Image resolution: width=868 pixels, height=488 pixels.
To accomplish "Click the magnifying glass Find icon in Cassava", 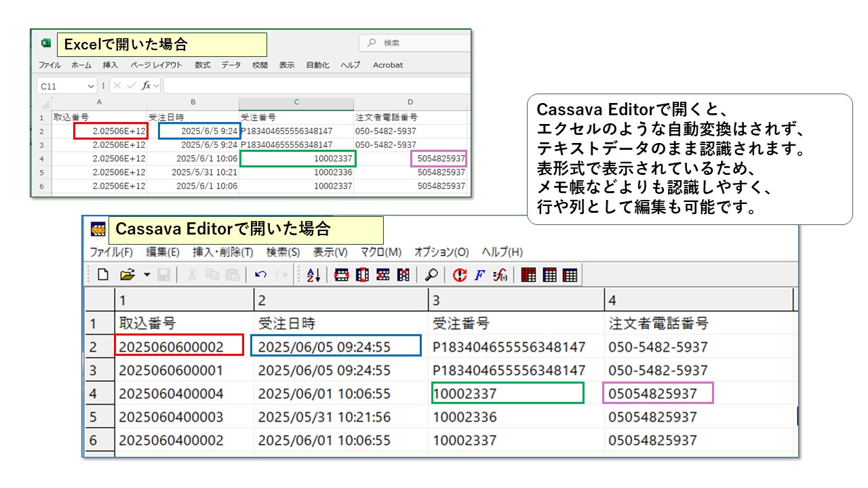I will [x=431, y=275].
